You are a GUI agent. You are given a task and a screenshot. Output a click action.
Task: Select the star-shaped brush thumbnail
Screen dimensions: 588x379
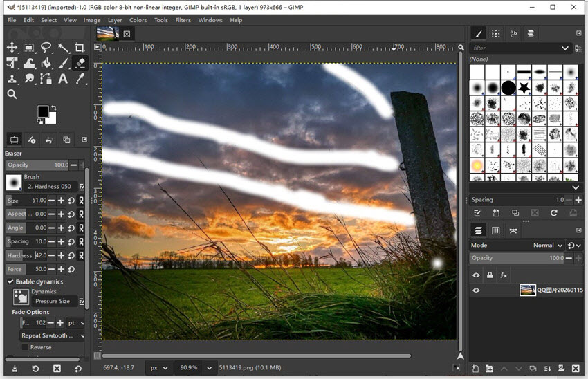pyautogui.click(x=524, y=88)
